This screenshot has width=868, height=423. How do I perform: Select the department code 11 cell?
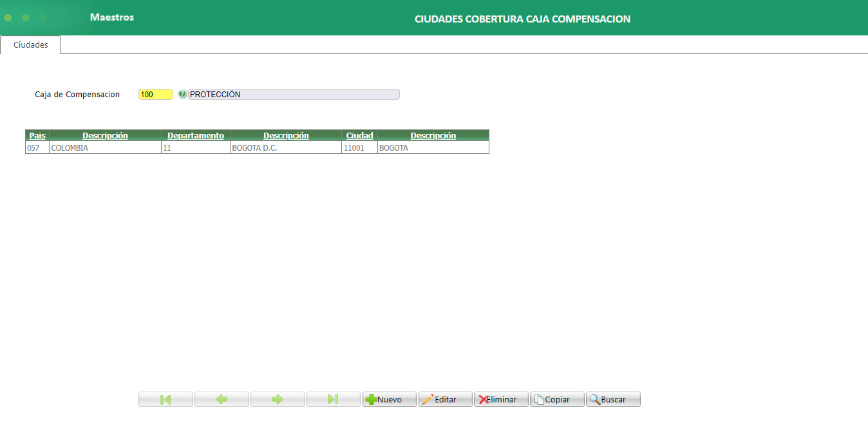point(196,147)
